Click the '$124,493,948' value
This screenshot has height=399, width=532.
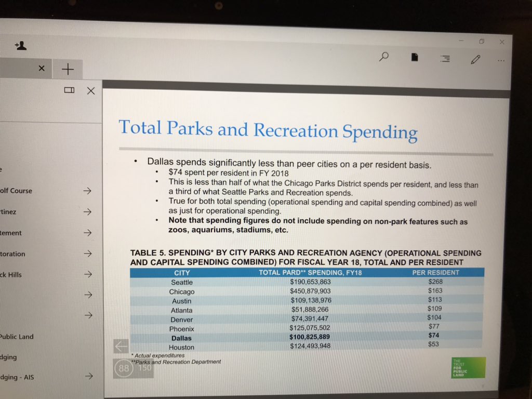tap(310, 346)
